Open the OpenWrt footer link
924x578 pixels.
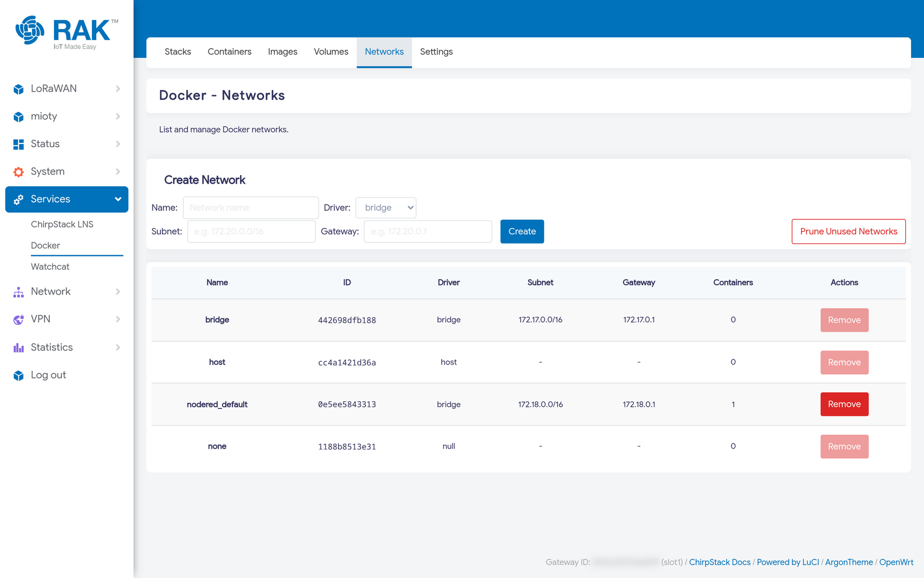[896, 562]
